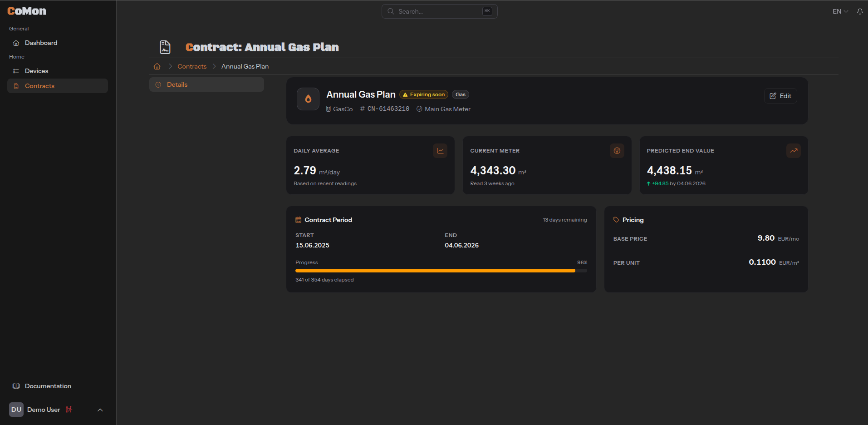Click the Current Meter gauge icon
868x425 pixels.
(617, 151)
